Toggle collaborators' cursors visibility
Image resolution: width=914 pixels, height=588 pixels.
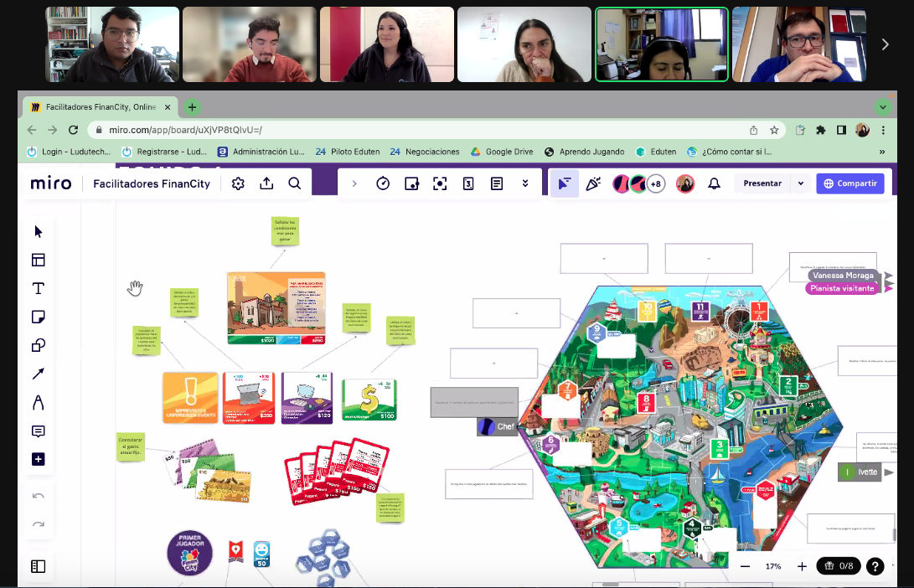point(565,183)
